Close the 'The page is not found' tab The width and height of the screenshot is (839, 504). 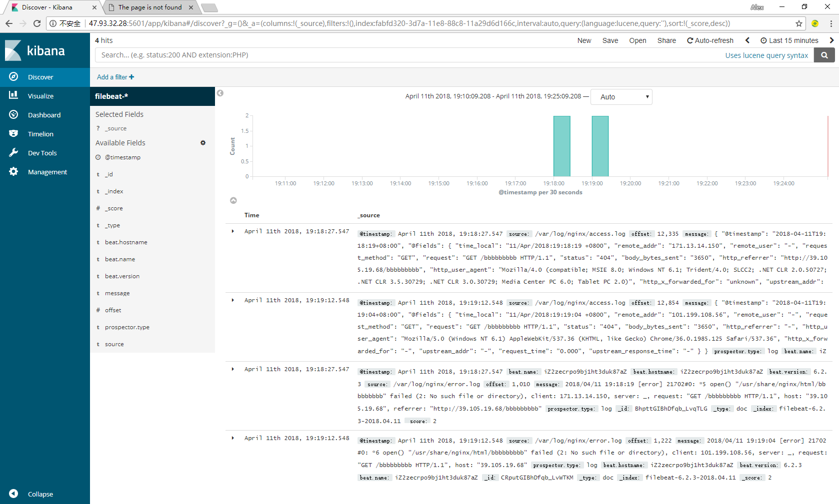coord(191,7)
